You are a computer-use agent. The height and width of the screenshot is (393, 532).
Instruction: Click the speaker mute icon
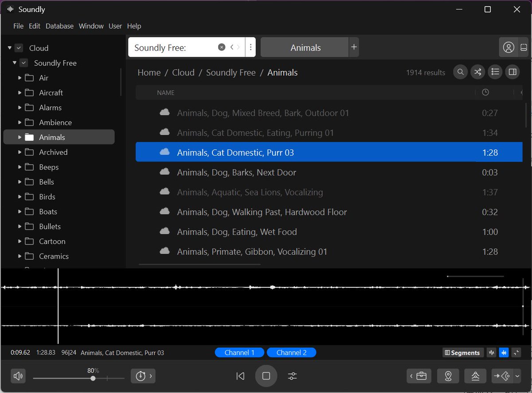tap(18, 376)
